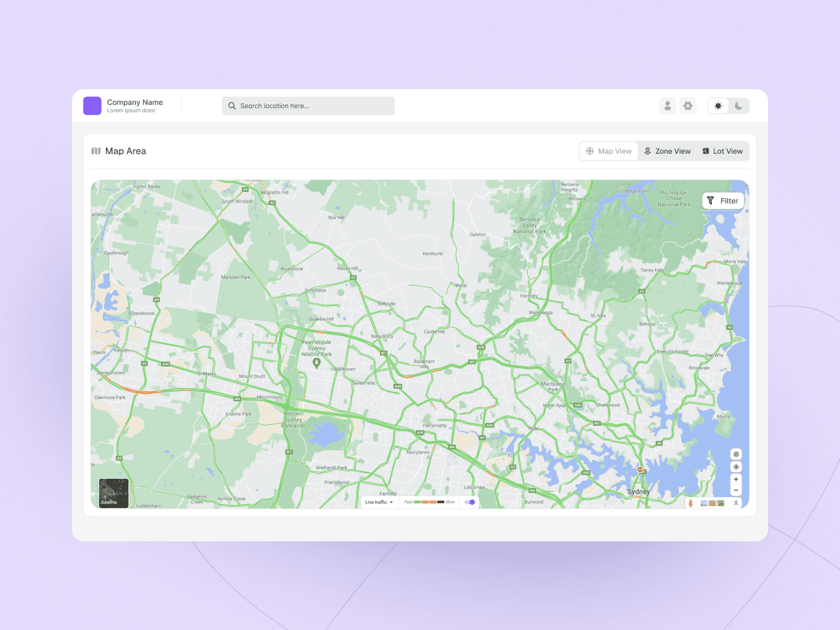Open the user profile icon

click(x=667, y=106)
